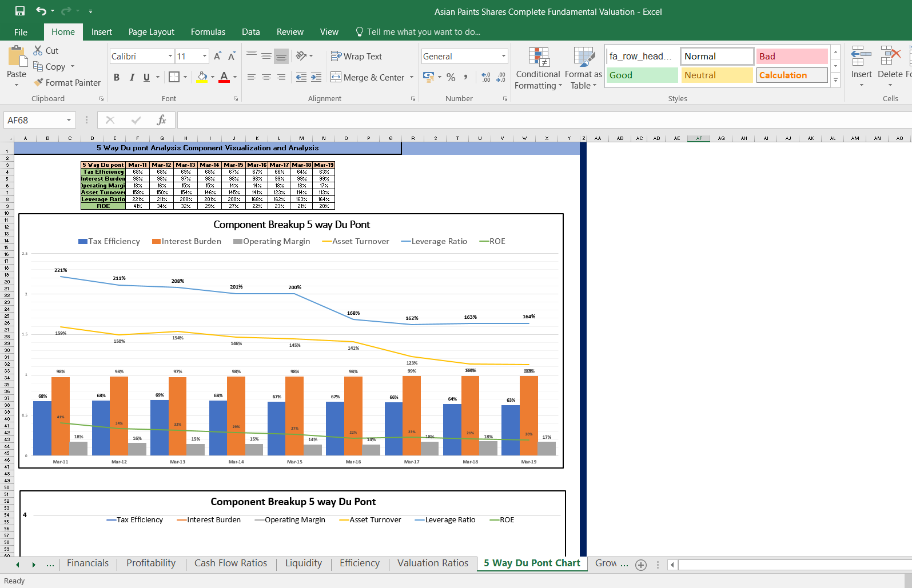Apply the Bad cell style
Image resolution: width=912 pixels, height=588 pixels.
[792, 56]
